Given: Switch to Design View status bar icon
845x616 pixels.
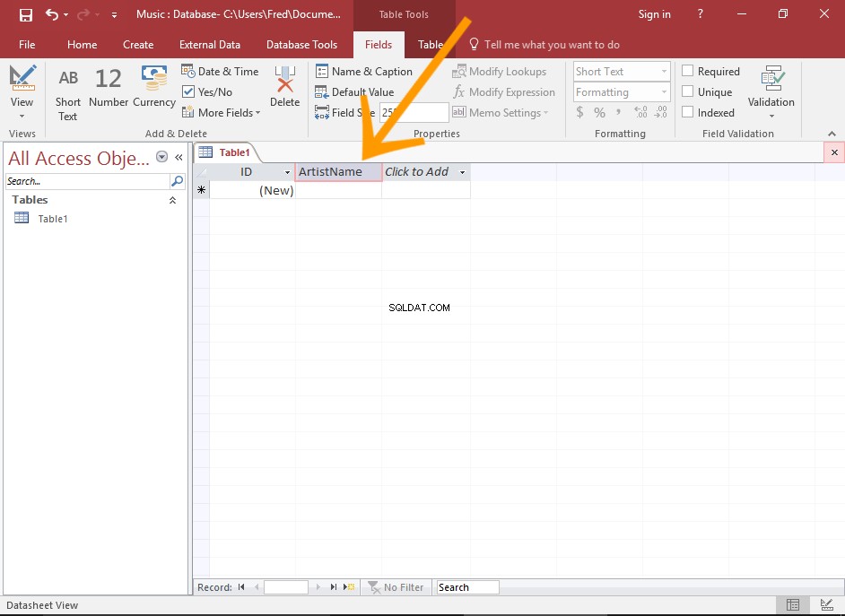Looking at the screenshot, I should [x=827, y=605].
